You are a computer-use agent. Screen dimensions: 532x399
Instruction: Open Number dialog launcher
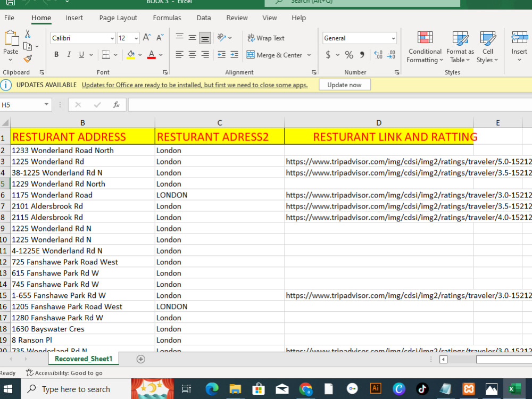[x=397, y=72]
